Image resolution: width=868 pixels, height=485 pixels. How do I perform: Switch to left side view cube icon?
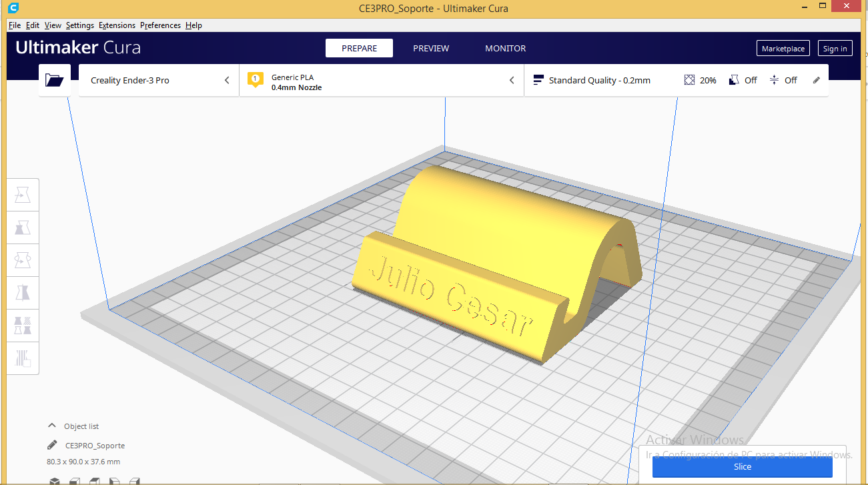click(114, 481)
